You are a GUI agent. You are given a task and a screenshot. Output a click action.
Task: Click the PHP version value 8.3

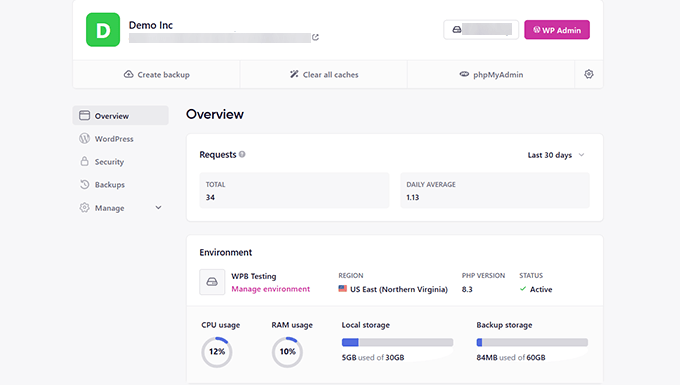pyautogui.click(x=467, y=289)
